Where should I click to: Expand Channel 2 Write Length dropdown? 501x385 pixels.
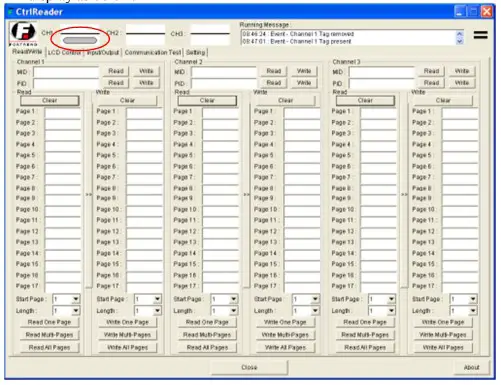(315, 311)
